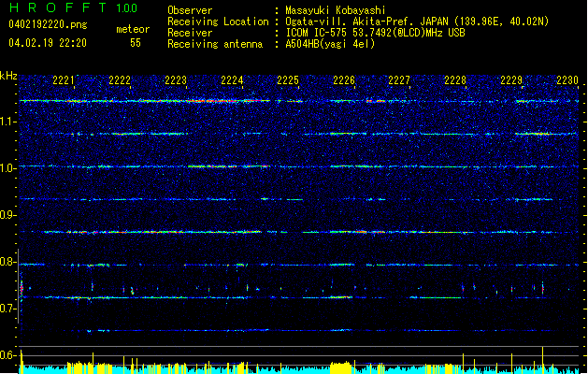The image size is (588, 374).
Task: Click the meteor count value 55
Action: (x=136, y=43)
